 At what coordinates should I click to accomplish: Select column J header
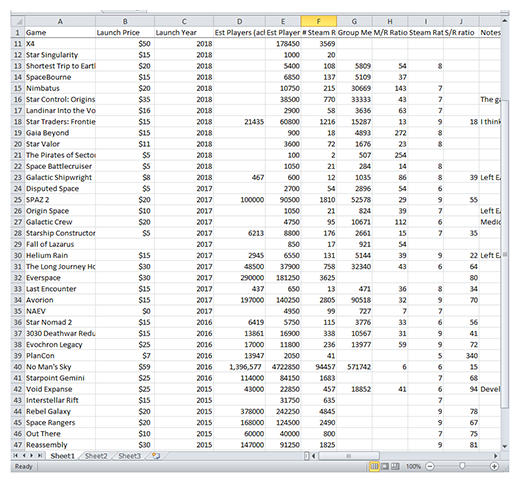point(461,21)
